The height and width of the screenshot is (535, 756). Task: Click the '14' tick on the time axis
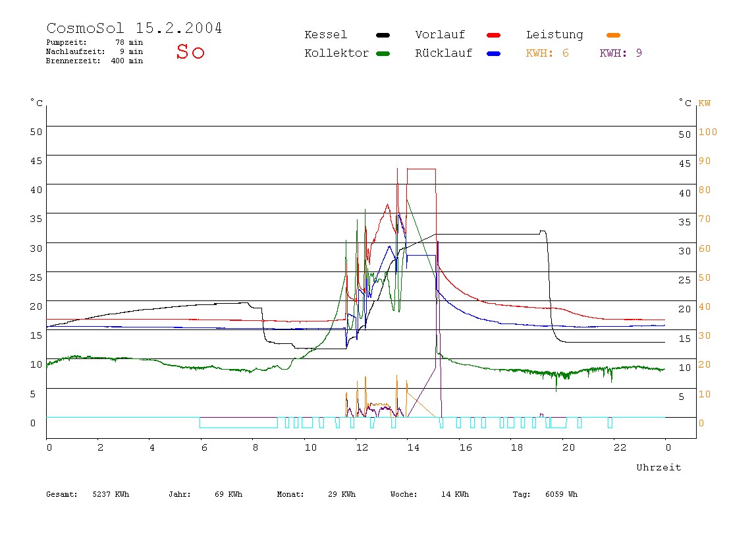point(413,447)
